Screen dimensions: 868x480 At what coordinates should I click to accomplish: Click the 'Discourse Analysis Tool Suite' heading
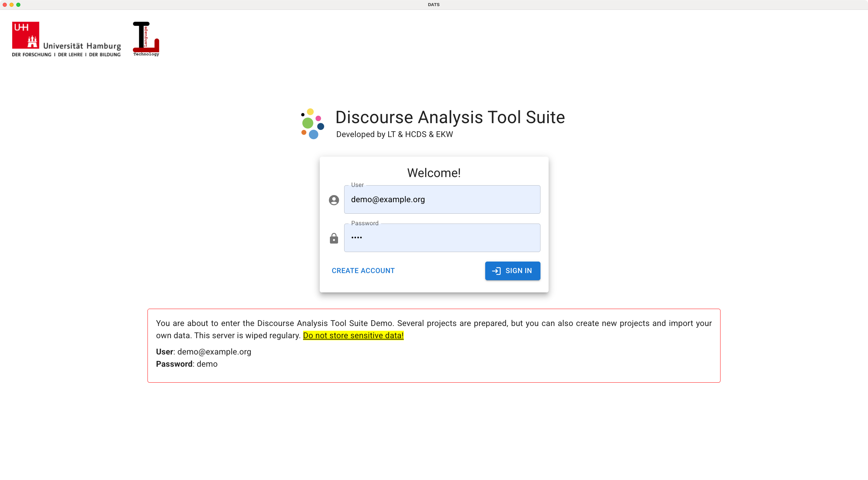pos(450,117)
